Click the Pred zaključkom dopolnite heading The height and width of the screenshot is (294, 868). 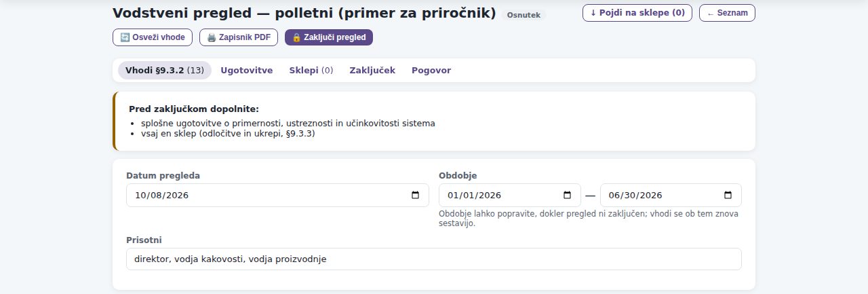click(194, 109)
